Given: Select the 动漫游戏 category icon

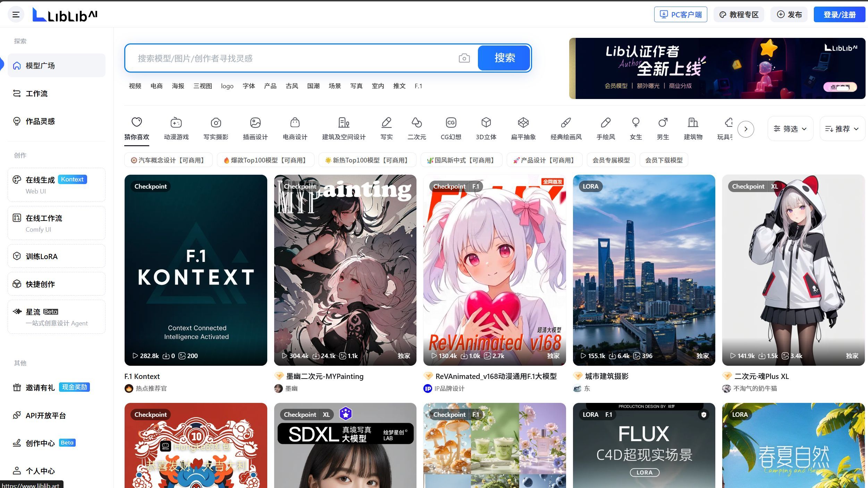Looking at the screenshot, I should coord(176,123).
